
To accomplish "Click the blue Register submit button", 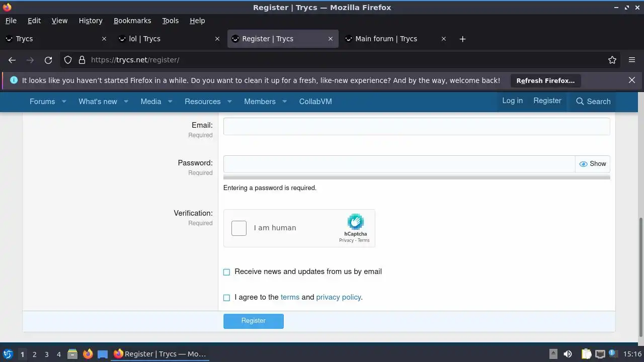I will (x=254, y=321).
